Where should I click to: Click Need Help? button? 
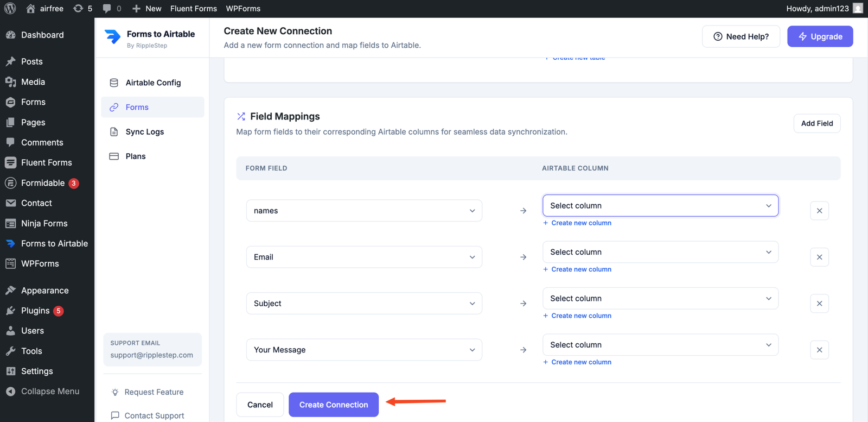(741, 36)
